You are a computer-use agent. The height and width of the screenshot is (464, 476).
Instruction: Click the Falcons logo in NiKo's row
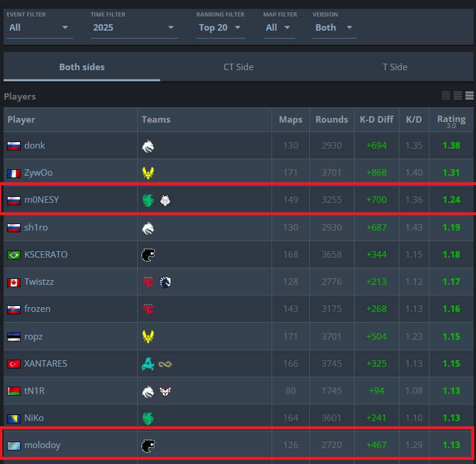148,419
